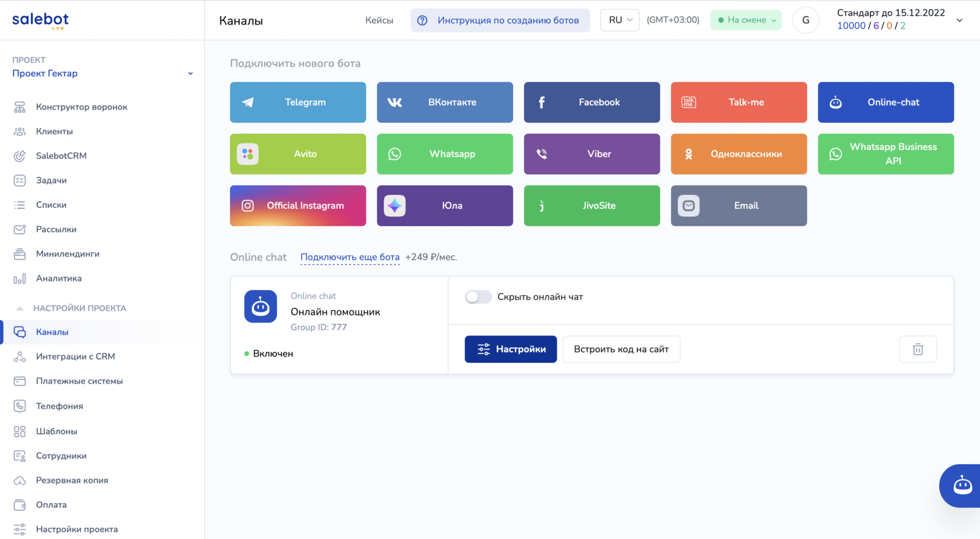Click the Интеграции с CRM nodes icon
The image size is (980, 539).
pos(20,356)
